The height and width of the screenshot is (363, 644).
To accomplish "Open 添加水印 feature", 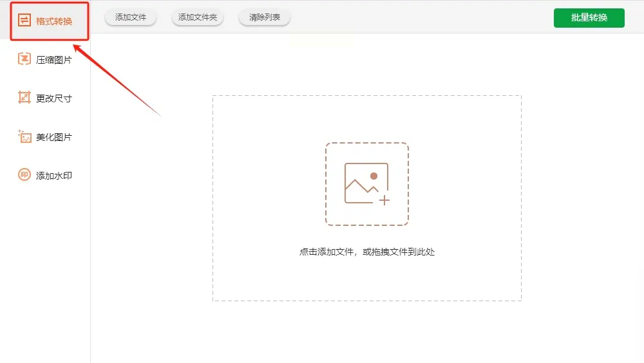I will coord(54,176).
